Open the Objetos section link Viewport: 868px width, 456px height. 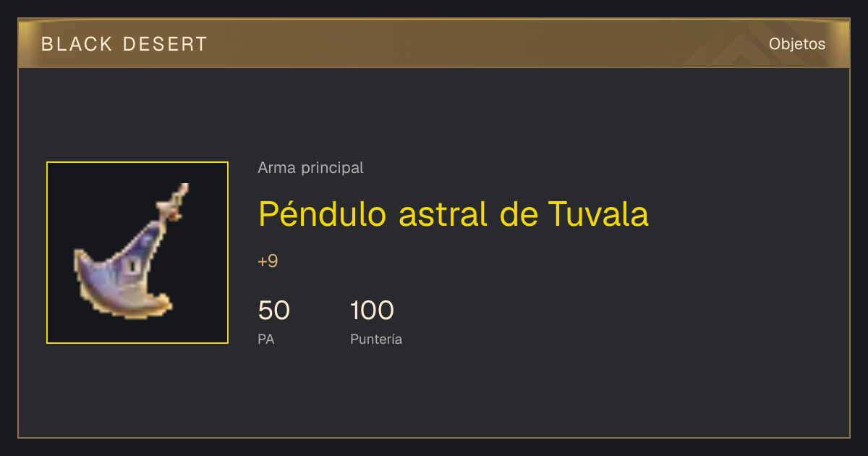(x=797, y=44)
